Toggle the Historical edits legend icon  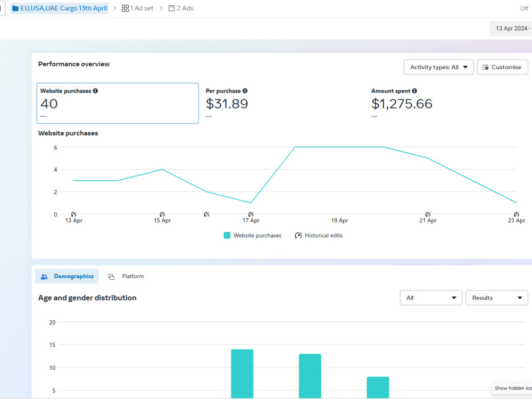[x=298, y=236]
